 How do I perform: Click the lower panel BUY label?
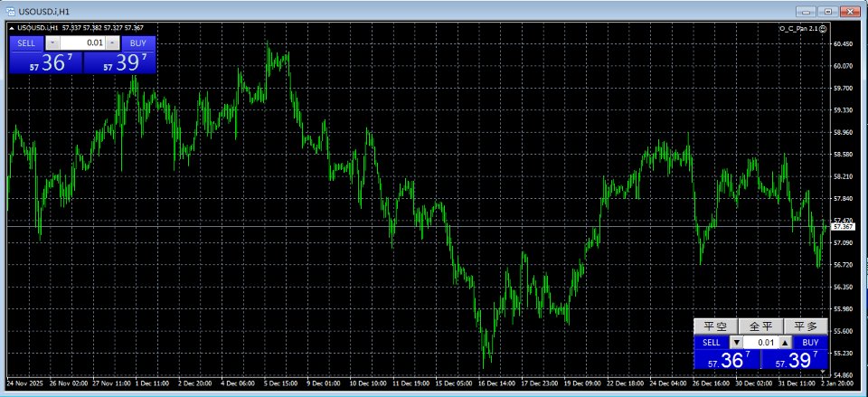[810, 343]
